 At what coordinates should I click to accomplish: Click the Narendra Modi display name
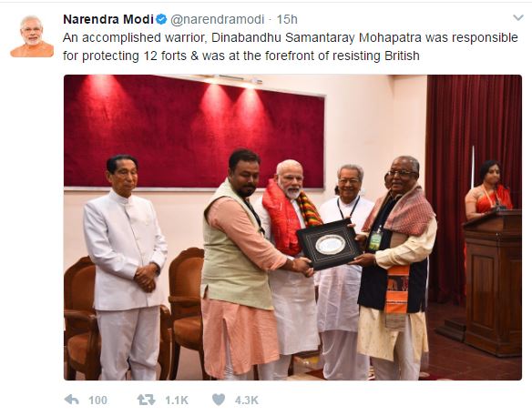pyautogui.click(x=108, y=19)
